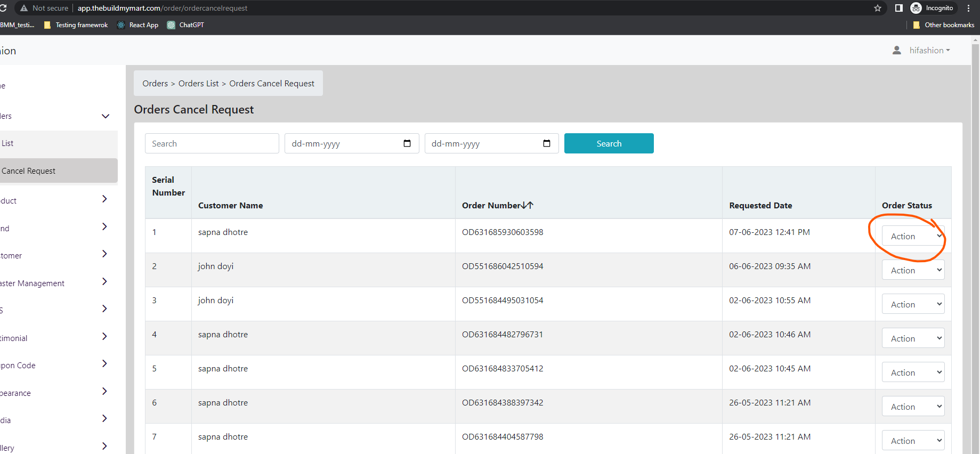The image size is (980, 454).
Task: Open Action dropdown for order OD551686042510594
Action: [913, 270]
